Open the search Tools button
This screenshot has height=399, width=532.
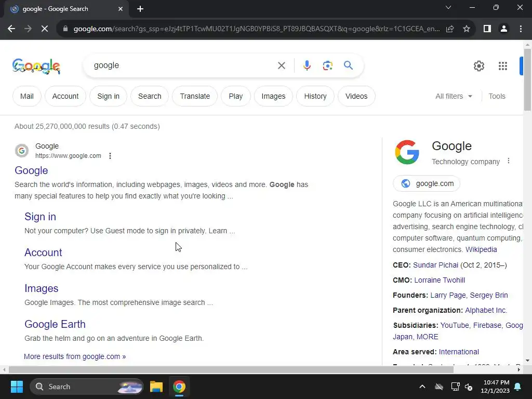497,96
